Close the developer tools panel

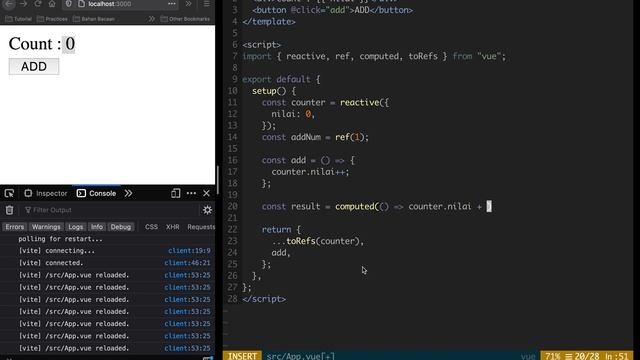[x=207, y=193]
